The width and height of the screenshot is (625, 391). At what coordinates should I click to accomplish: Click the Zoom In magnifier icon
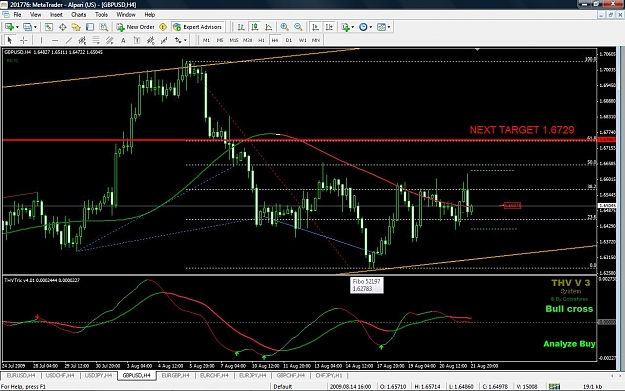tap(284, 27)
